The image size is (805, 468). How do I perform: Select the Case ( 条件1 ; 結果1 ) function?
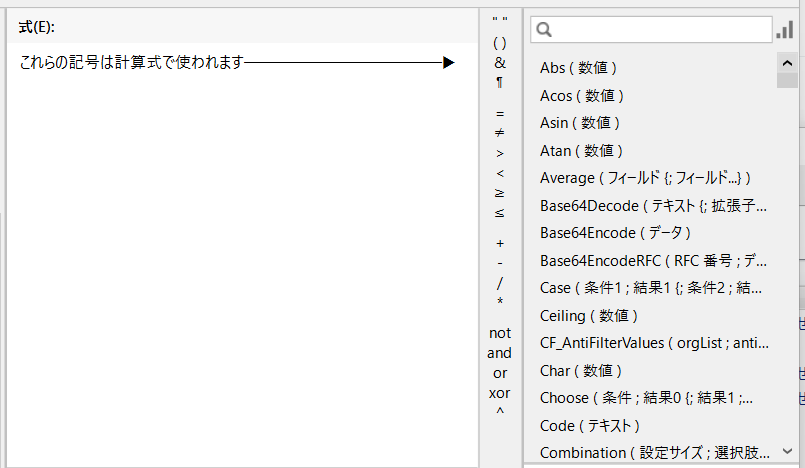tap(650, 288)
